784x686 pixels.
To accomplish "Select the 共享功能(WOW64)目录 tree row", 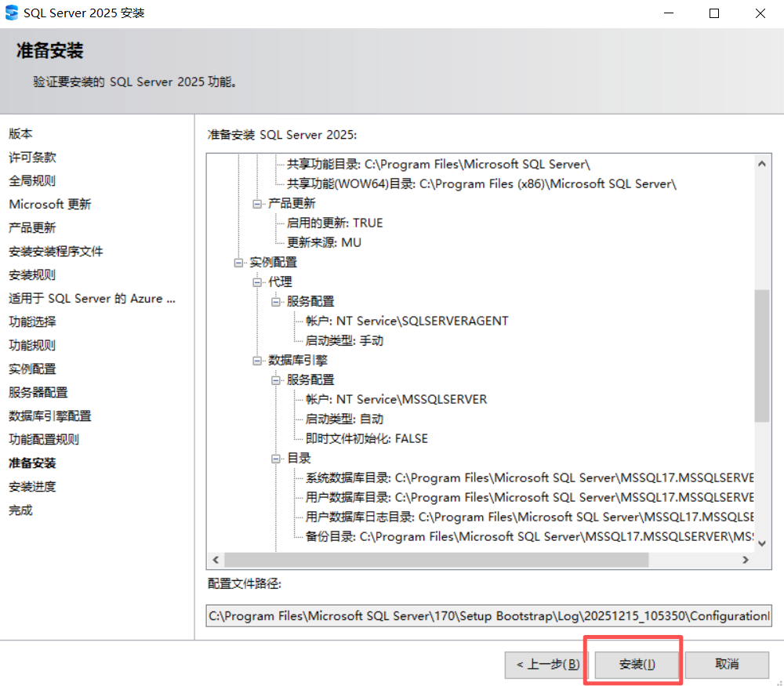I will click(481, 183).
